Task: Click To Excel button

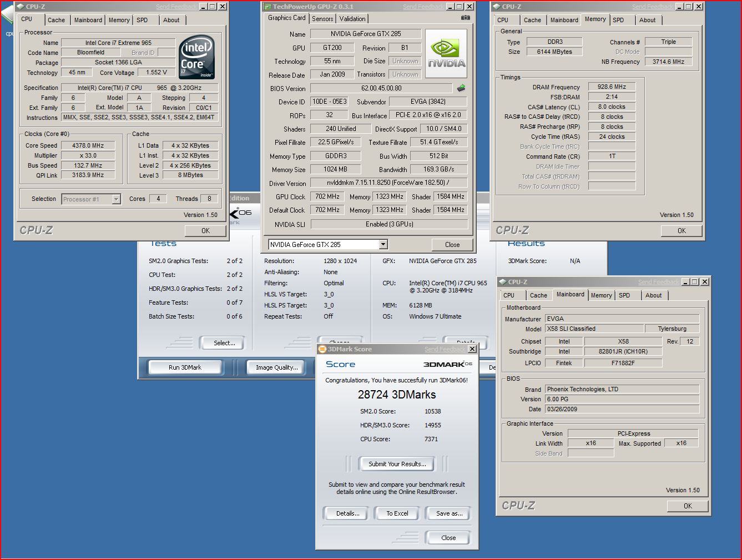Action: coord(397,513)
